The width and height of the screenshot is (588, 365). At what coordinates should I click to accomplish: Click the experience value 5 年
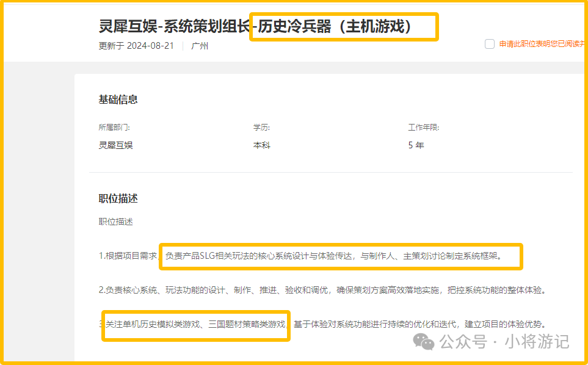click(416, 145)
